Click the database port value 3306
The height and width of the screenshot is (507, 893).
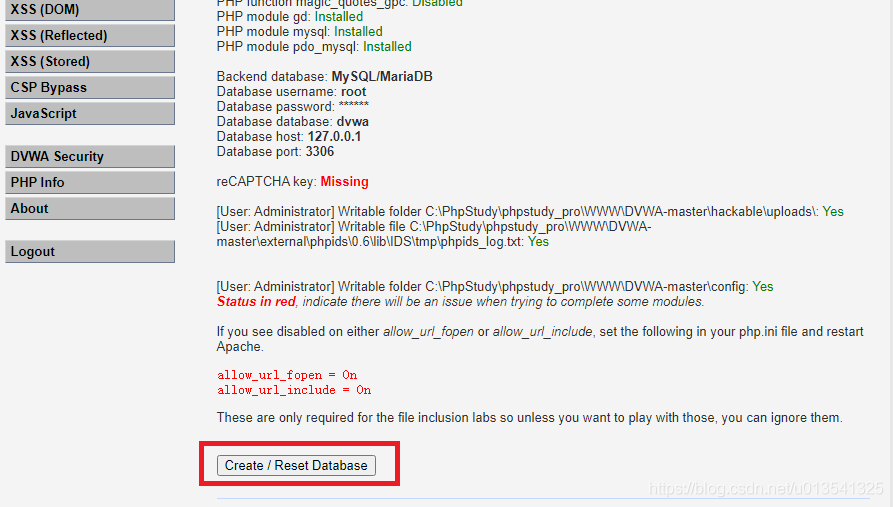coord(320,152)
